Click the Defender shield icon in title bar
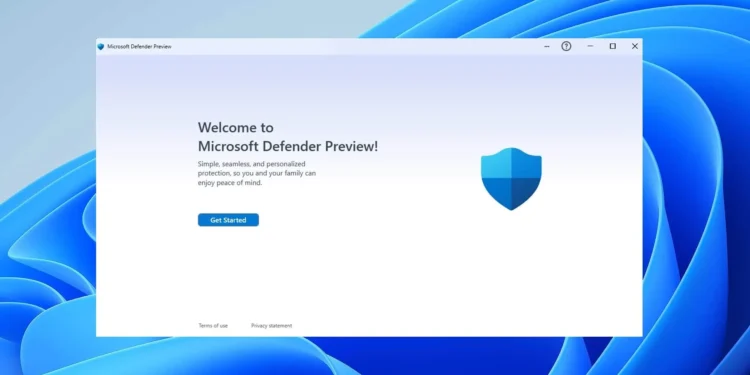This screenshot has width=750, height=375. point(100,46)
